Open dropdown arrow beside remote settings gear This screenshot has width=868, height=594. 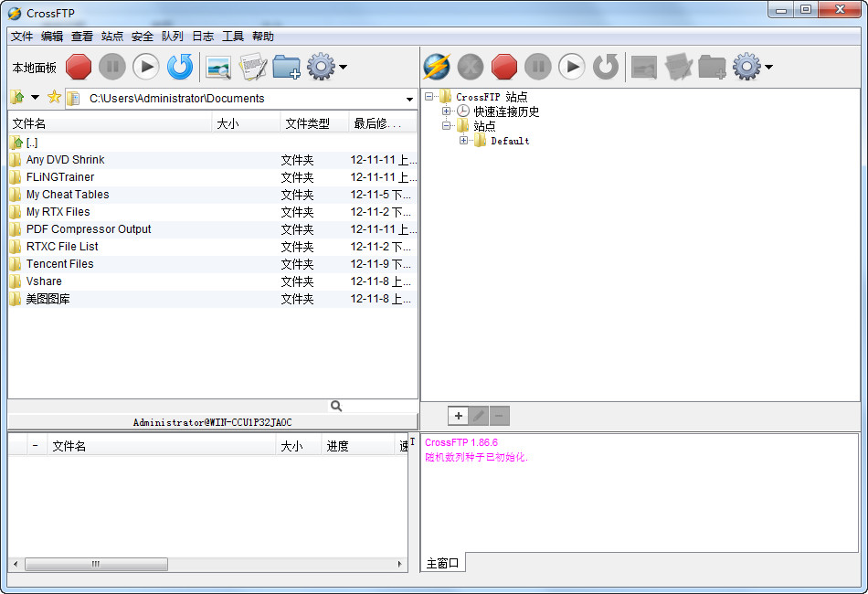769,67
